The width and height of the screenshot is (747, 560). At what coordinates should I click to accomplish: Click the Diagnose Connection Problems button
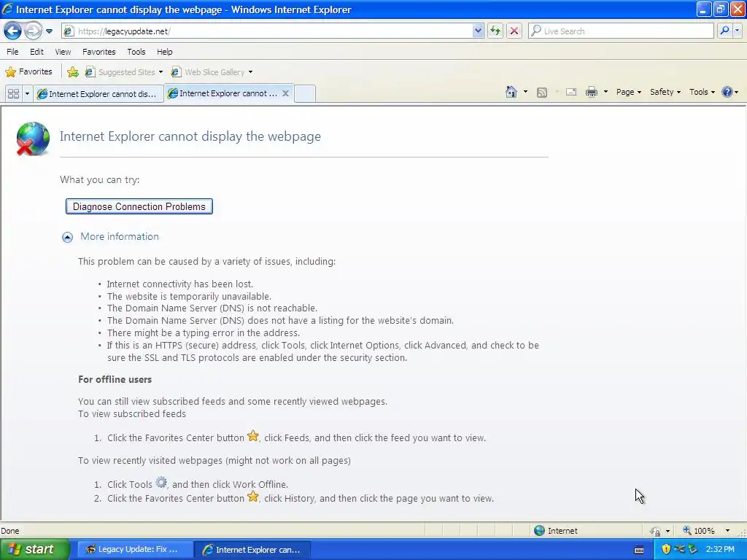[139, 206]
